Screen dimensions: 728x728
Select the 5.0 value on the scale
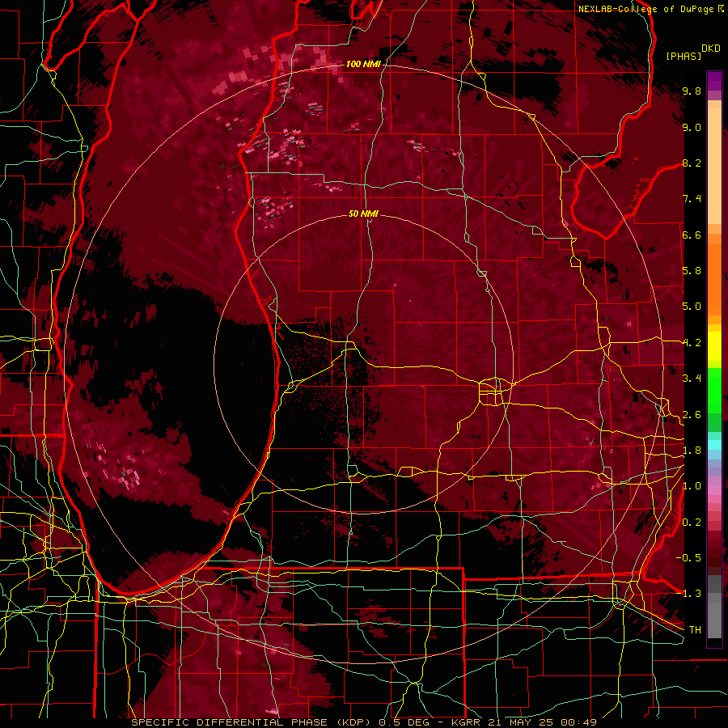692,307
